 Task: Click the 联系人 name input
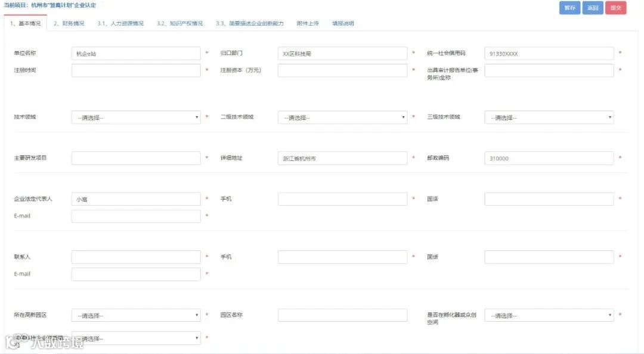[x=136, y=257]
